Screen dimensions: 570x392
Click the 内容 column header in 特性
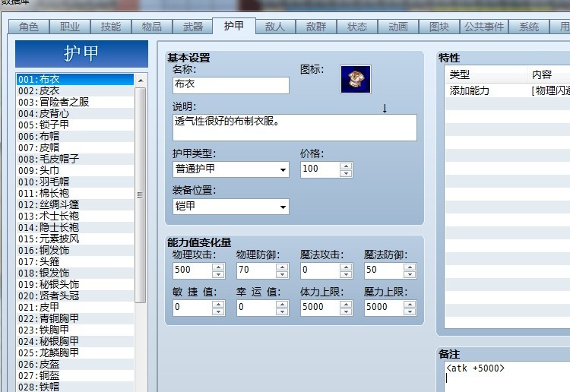coord(549,74)
